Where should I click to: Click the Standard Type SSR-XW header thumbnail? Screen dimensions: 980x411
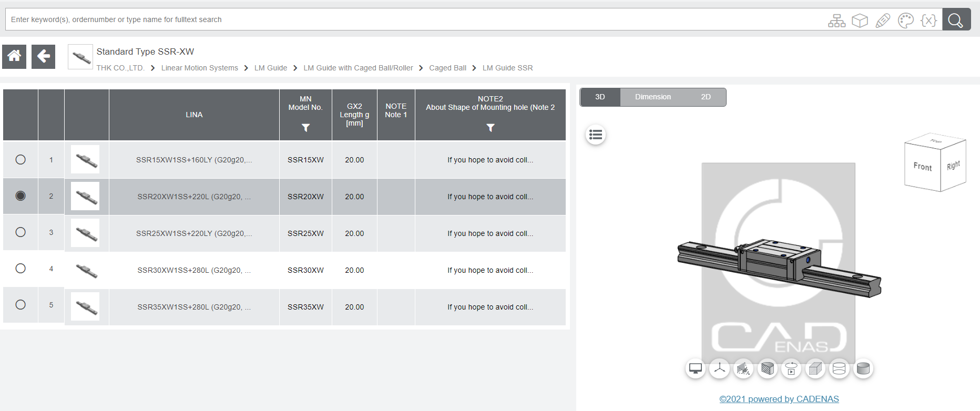tap(80, 57)
